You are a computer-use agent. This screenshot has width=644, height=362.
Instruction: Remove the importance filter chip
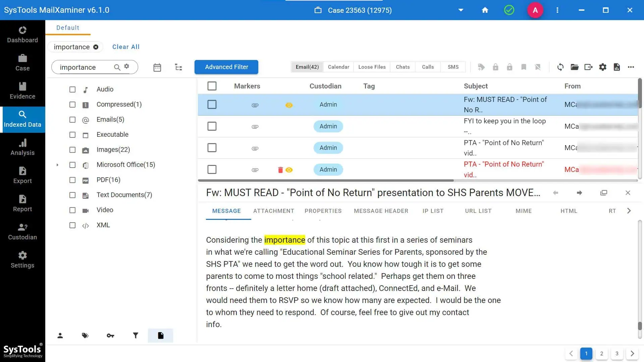tap(96, 47)
